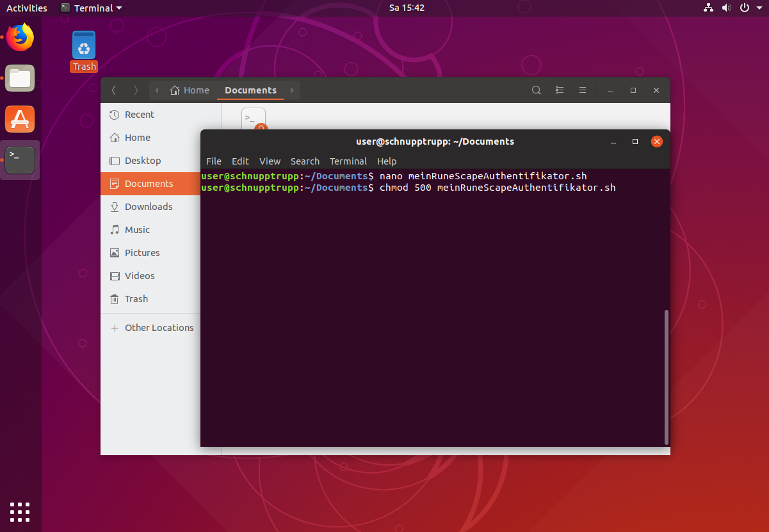
Task: Open the Files hamburger menu
Action: (583, 90)
